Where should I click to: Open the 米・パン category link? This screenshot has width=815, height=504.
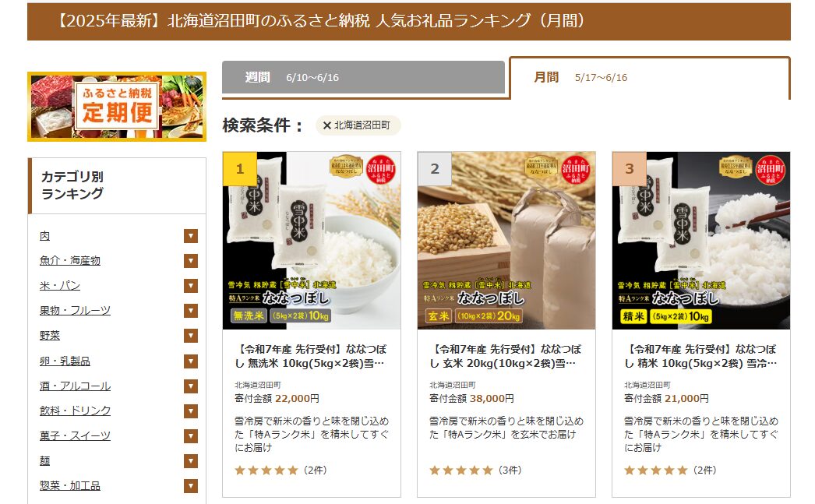[x=60, y=286]
